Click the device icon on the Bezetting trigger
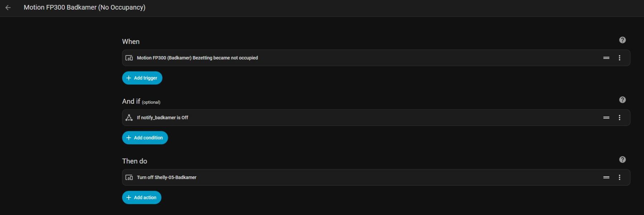The height and width of the screenshot is (215, 644). [129, 58]
